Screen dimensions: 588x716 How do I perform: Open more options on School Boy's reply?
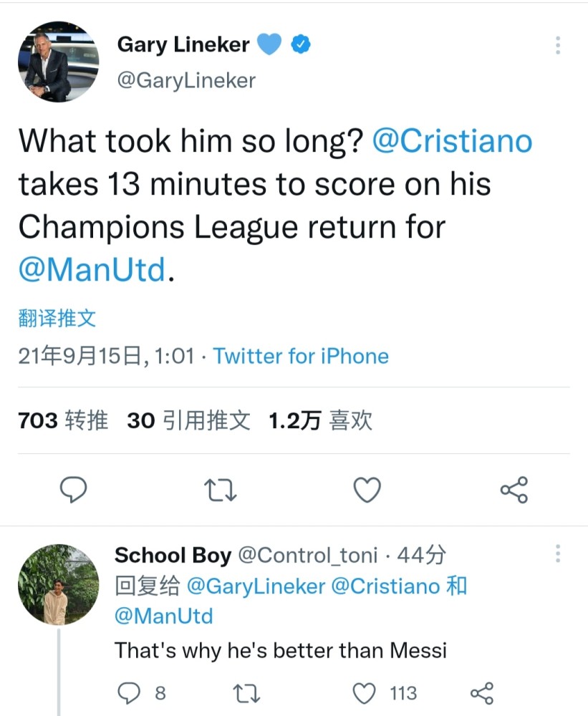[558, 553]
